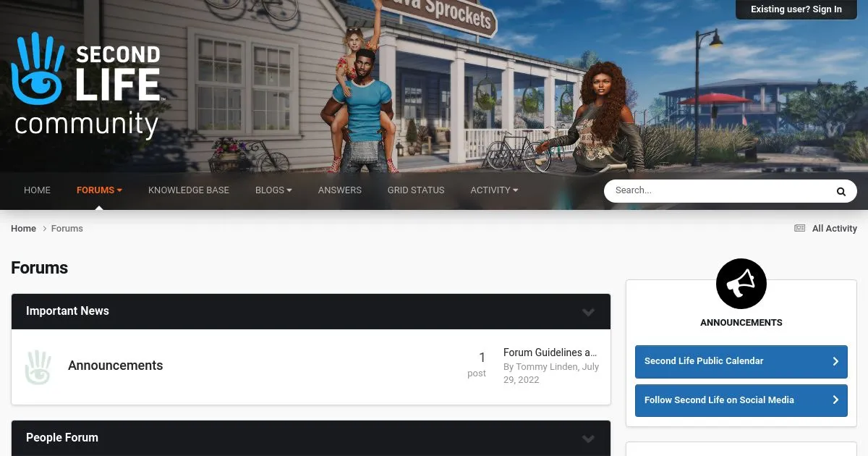Image resolution: width=868 pixels, height=456 pixels.
Task: Open the Answers nav item
Action: pos(340,190)
